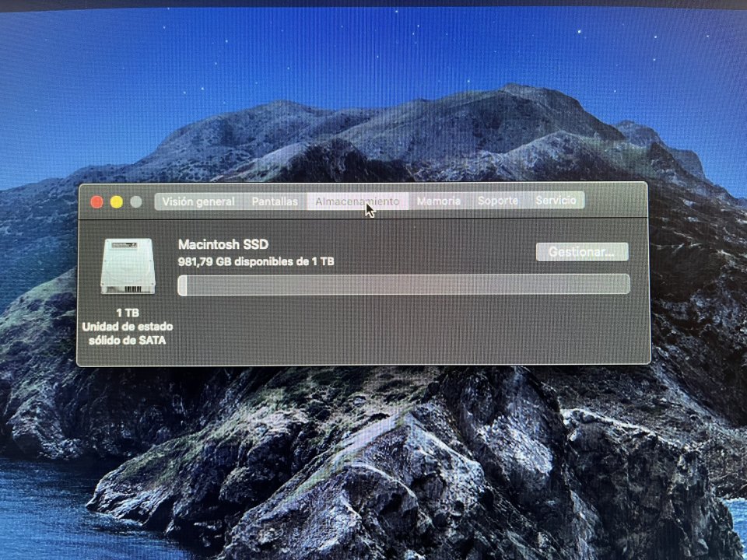Click the Unidad de estado sólido de SATA text
This screenshot has height=560, width=747.
[x=129, y=333]
